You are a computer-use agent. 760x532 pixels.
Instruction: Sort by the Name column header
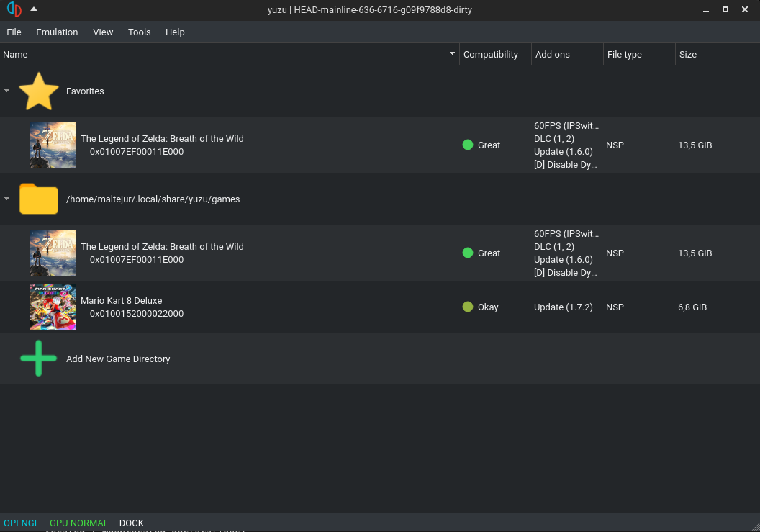tap(230, 54)
